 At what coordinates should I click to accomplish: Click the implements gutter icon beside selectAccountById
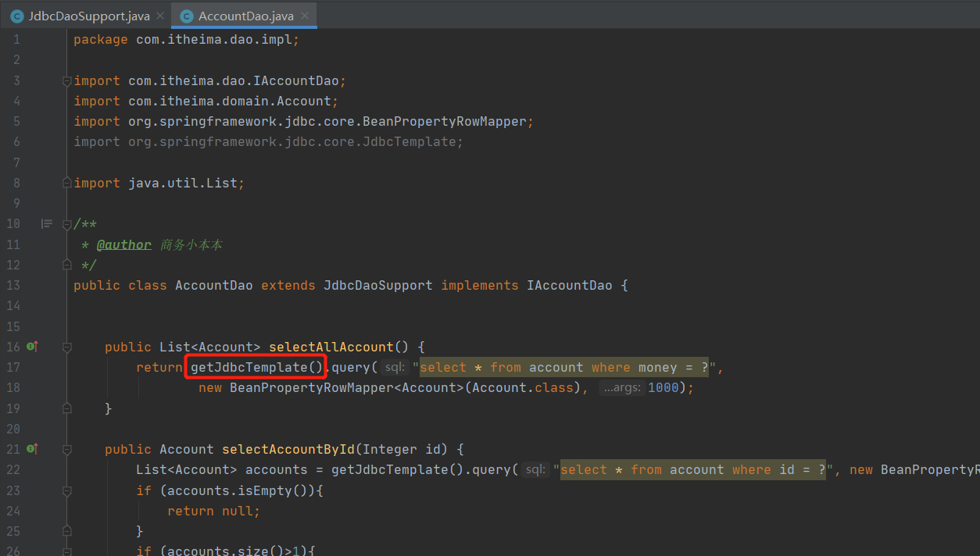click(32, 448)
